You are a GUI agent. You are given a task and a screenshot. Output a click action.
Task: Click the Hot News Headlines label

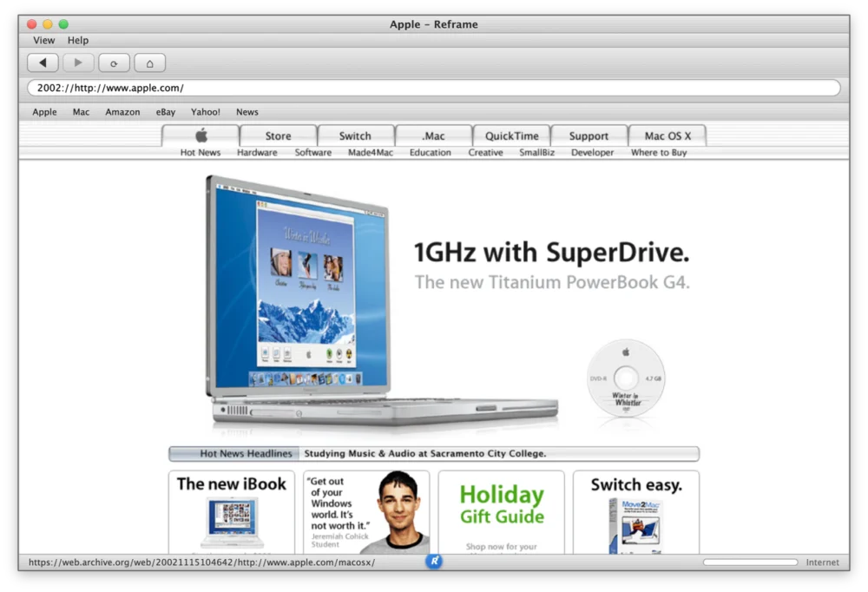click(x=246, y=454)
